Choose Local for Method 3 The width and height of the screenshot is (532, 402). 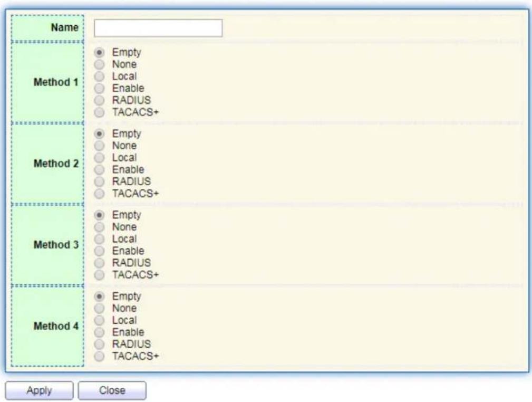pyautogui.click(x=99, y=239)
